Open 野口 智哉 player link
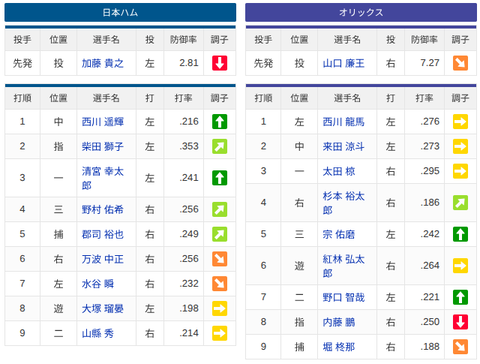The height and width of the screenshot is (364, 480). [344, 297]
